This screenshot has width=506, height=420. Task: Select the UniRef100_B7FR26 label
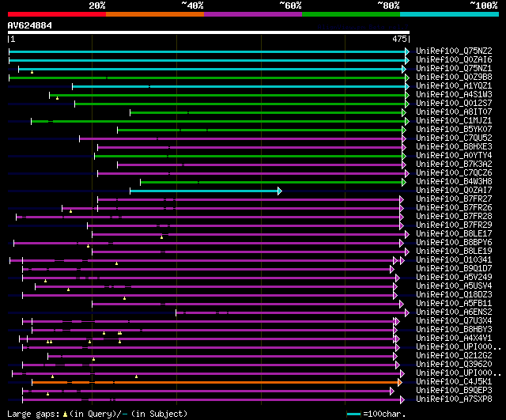tap(454, 207)
